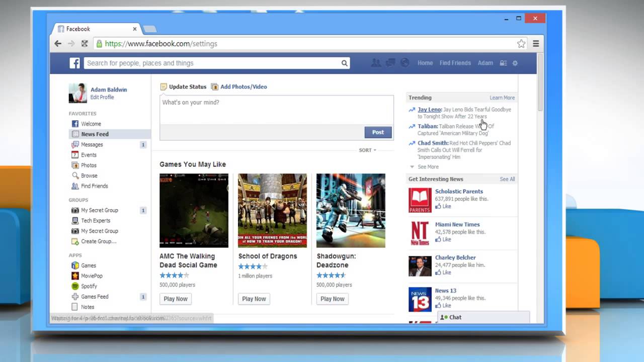
Task: Go back with the browser back arrow
Action: pyautogui.click(x=58, y=44)
